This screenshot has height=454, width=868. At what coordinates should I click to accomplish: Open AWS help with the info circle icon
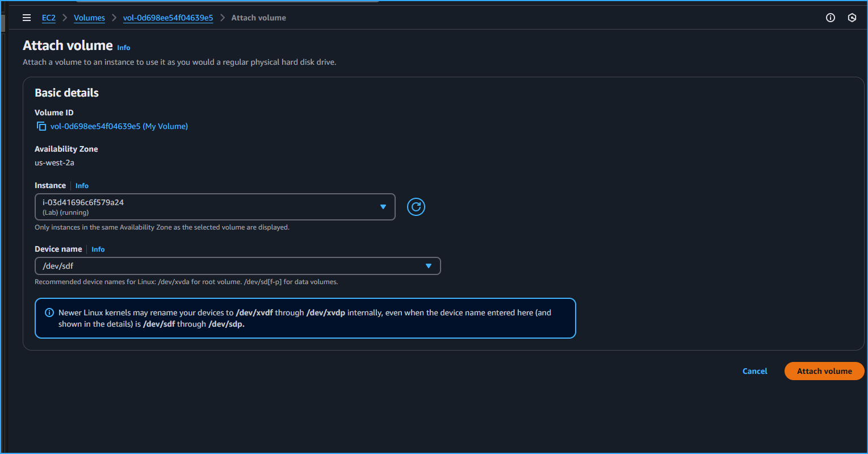830,18
